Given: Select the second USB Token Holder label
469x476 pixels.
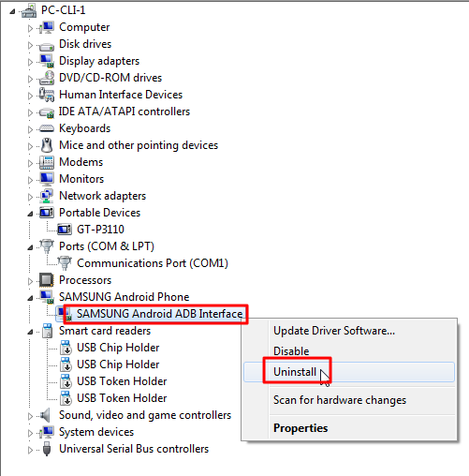Looking at the screenshot, I should 122,398.
